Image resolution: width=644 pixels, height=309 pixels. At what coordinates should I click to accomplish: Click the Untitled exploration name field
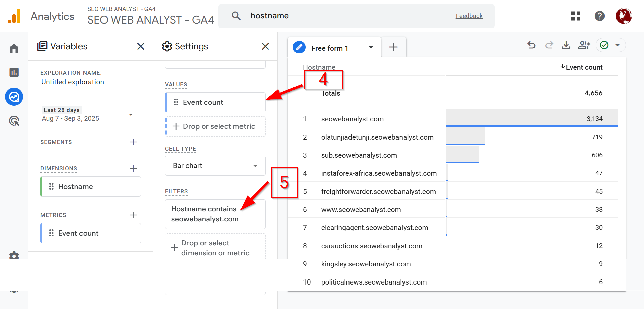(72, 82)
